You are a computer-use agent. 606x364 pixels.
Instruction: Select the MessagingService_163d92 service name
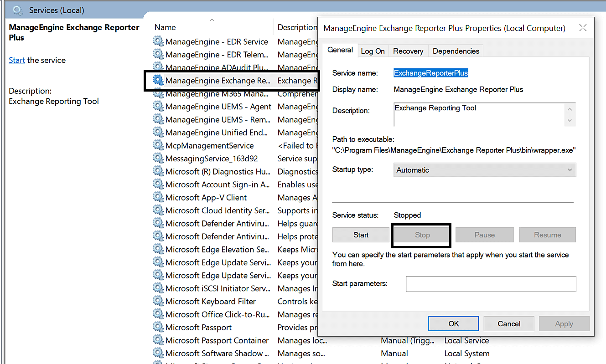(x=212, y=159)
